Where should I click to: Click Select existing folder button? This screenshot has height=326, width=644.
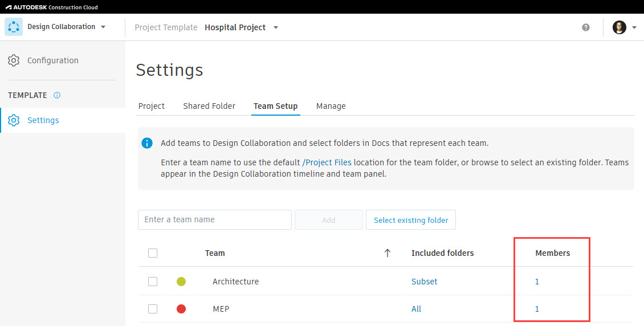click(411, 219)
